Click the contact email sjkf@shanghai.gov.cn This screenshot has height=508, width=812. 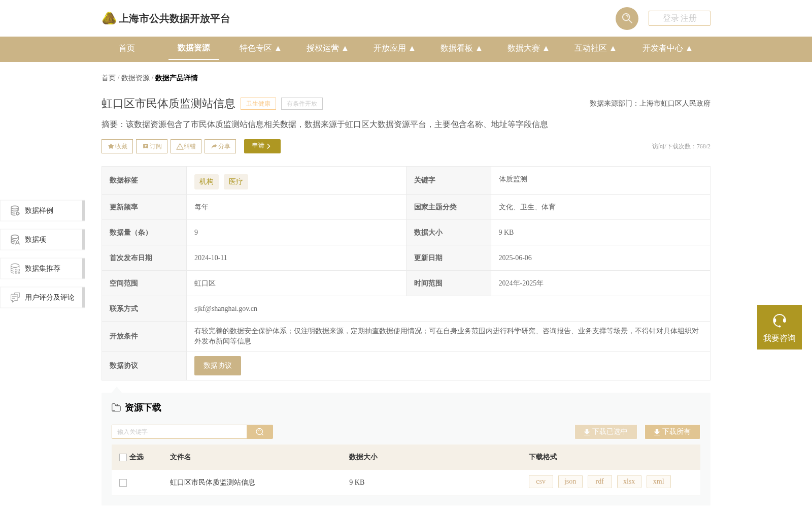[x=226, y=308]
